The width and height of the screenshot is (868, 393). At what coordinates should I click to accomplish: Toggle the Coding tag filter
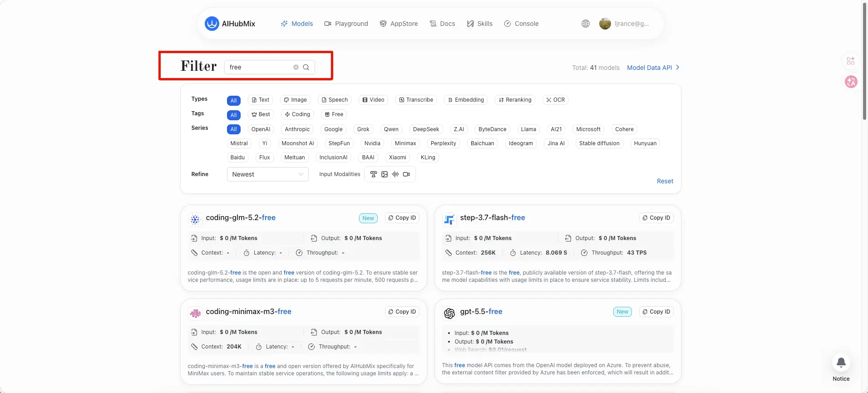coord(297,114)
